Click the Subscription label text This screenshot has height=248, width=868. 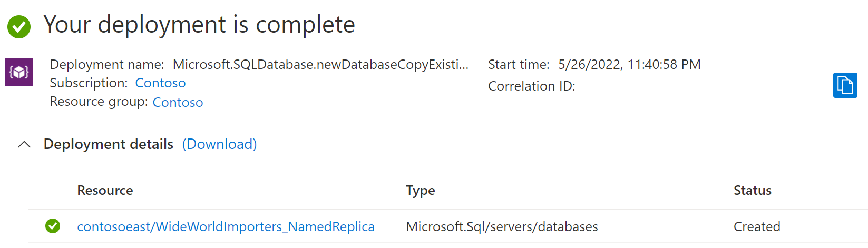coord(89,83)
